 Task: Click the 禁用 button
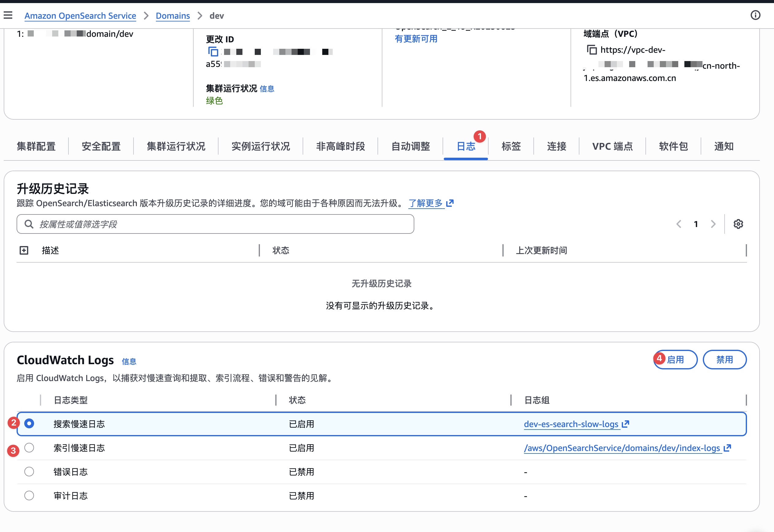coord(724,360)
